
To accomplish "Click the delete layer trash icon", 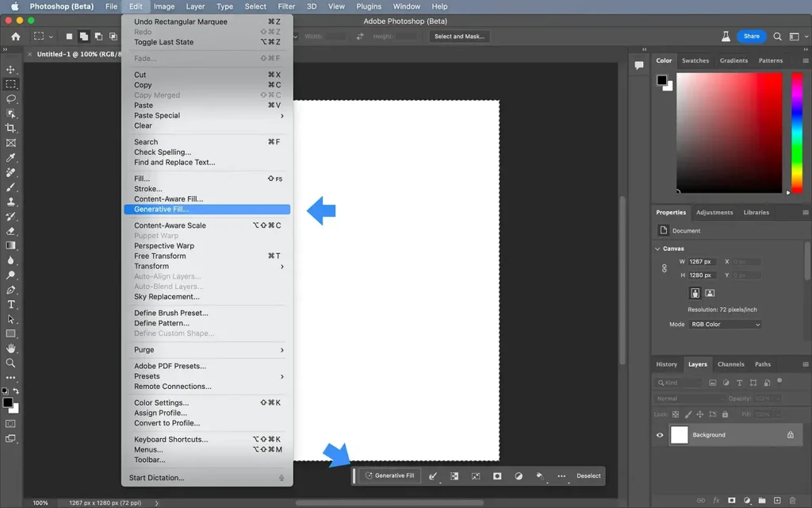I will click(791, 501).
